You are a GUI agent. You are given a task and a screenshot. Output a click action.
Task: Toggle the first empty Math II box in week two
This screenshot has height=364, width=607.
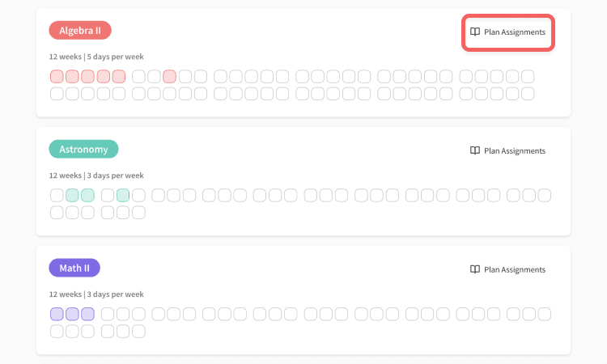tap(108, 314)
